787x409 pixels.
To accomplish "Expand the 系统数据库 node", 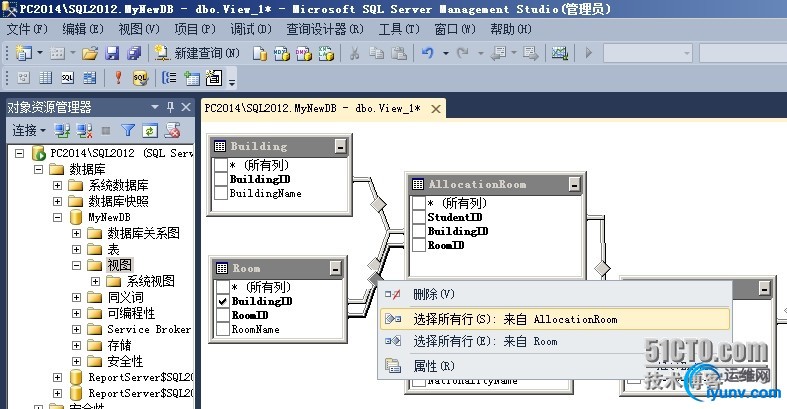I will tap(58, 185).
